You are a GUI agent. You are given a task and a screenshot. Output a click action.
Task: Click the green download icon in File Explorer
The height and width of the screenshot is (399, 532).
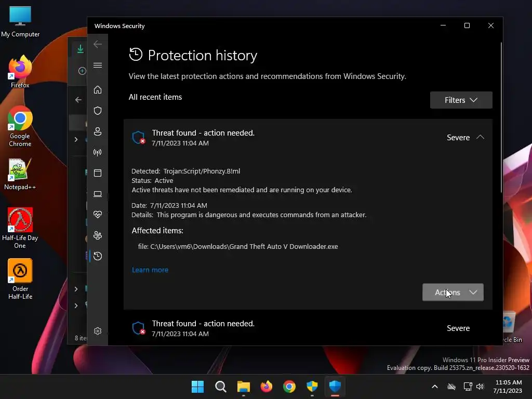(81, 49)
